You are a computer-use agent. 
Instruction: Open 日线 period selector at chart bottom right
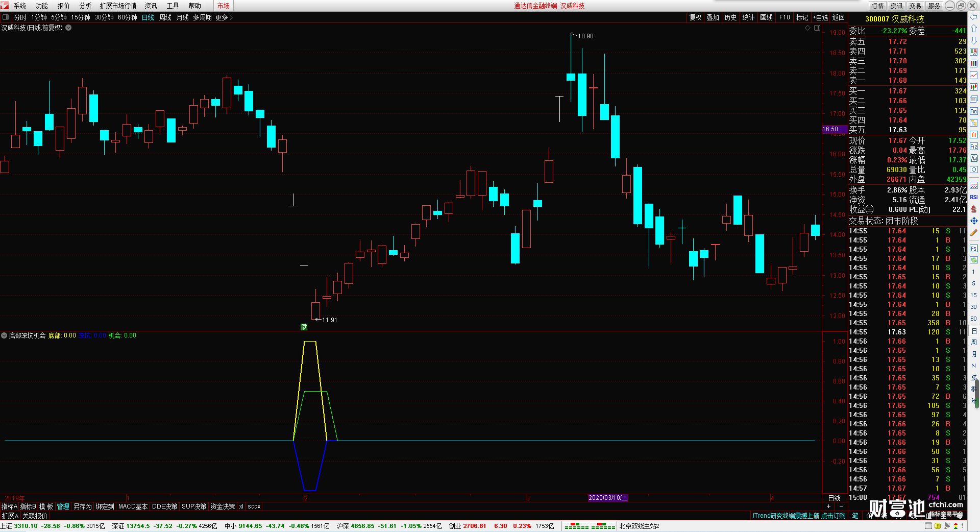coord(835,498)
